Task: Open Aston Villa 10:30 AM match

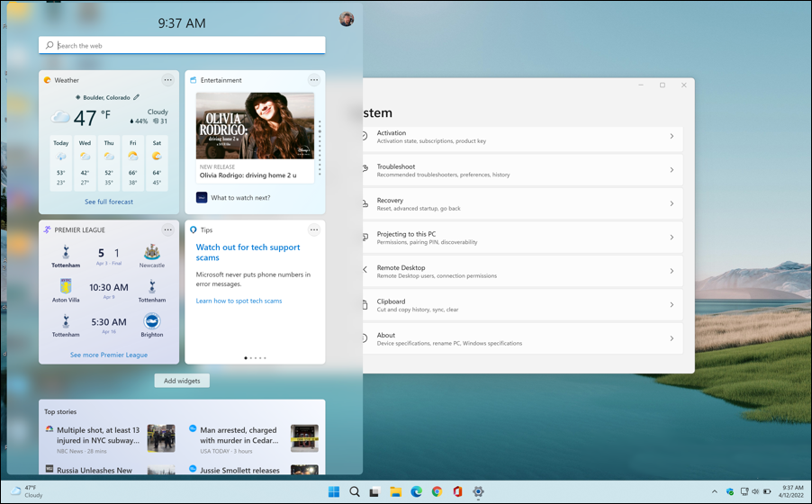Action: [x=109, y=291]
